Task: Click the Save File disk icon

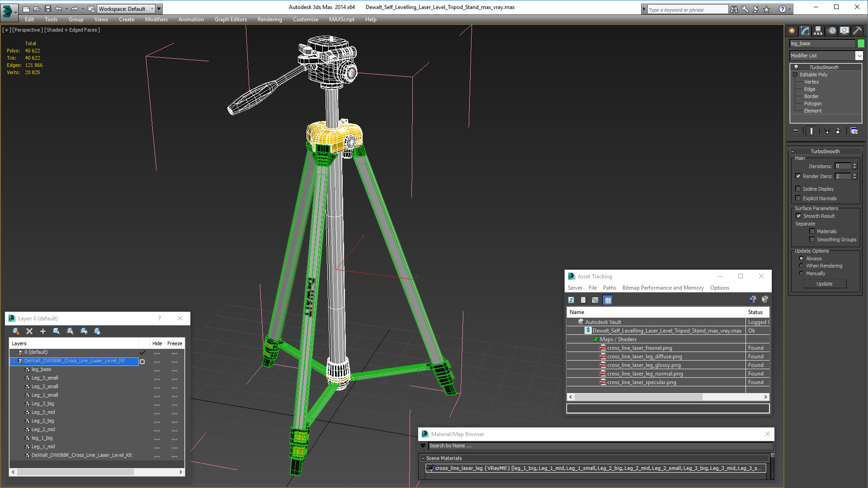Action: click(48, 9)
